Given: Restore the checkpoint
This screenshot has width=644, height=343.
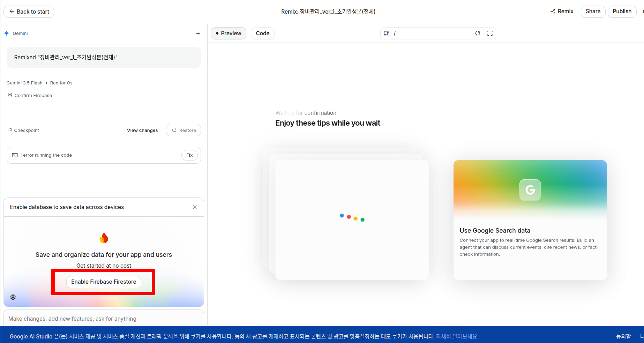Looking at the screenshot, I should pyautogui.click(x=184, y=130).
